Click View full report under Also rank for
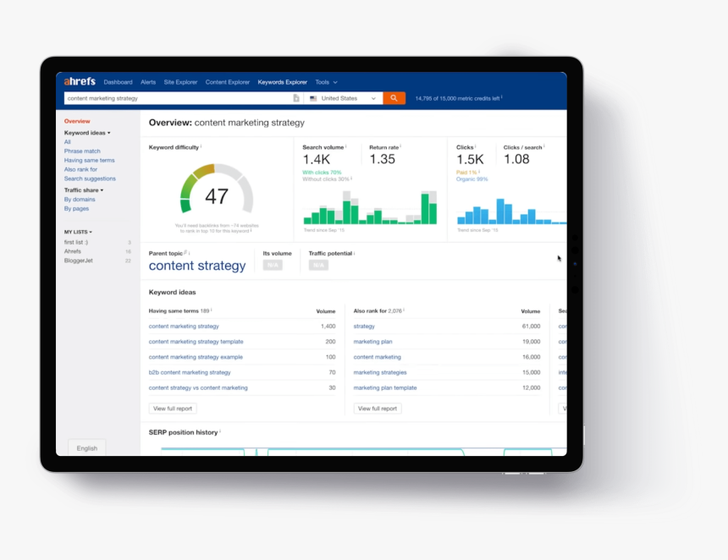 378,409
